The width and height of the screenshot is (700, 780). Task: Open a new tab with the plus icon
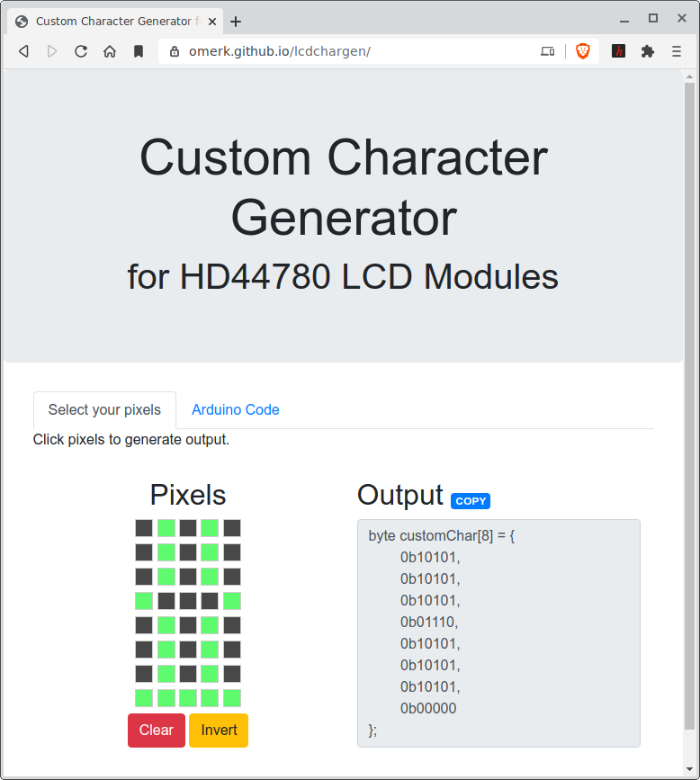click(x=236, y=22)
